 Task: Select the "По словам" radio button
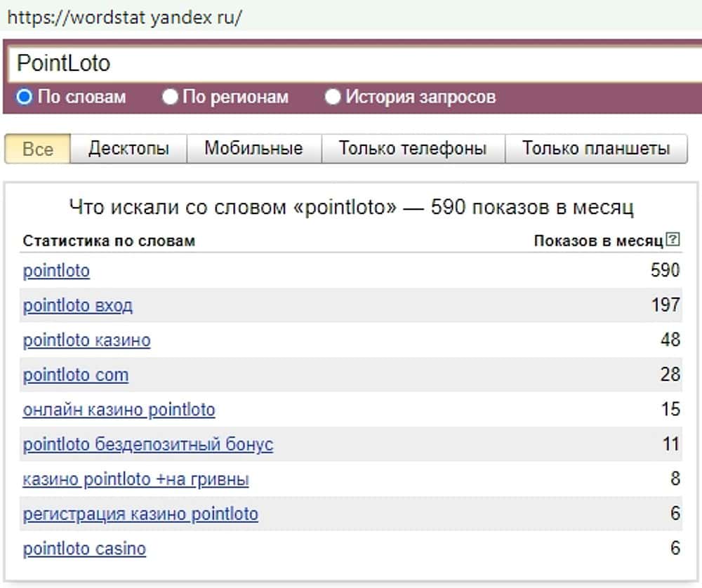pyautogui.click(x=25, y=97)
